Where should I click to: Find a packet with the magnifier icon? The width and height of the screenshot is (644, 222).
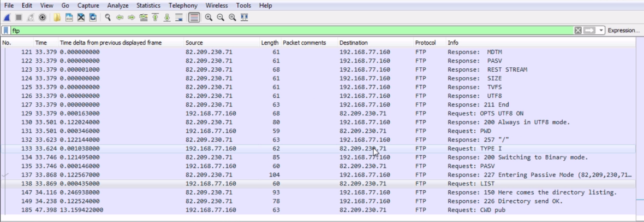tap(108, 17)
